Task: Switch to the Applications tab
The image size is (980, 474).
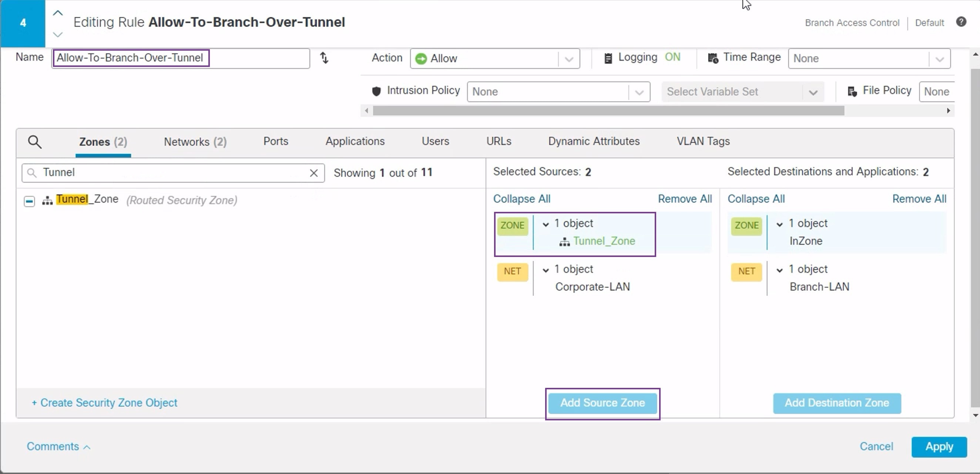Action: pos(355,141)
